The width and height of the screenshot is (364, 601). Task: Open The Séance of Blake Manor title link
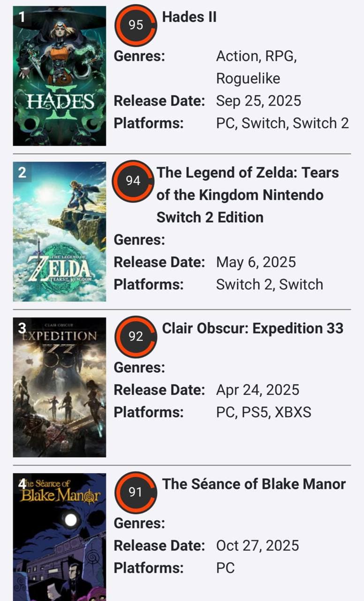tap(254, 484)
